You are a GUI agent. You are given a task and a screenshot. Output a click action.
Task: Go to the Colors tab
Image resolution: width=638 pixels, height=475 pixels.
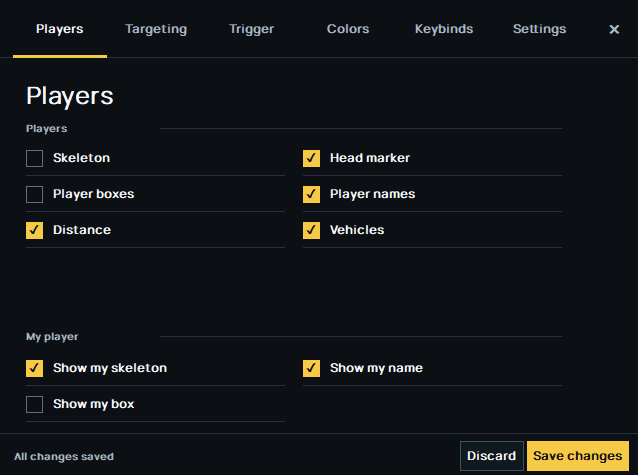click(348, 29)
